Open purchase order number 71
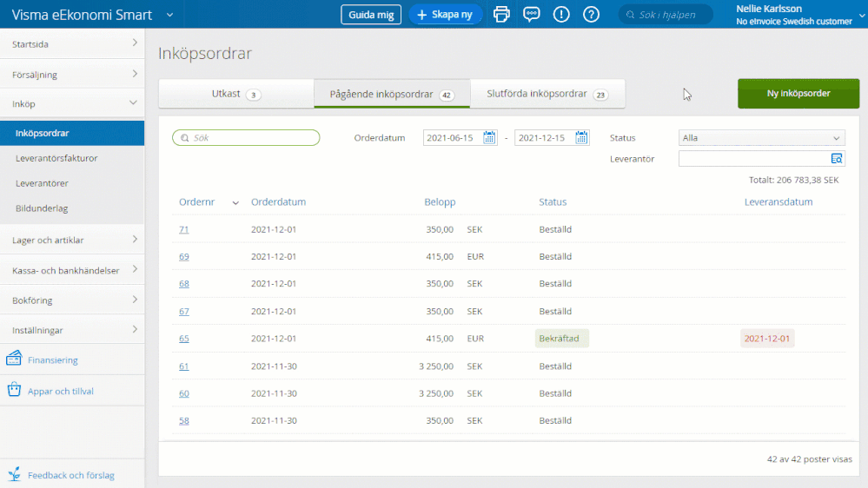 point(184,229)
